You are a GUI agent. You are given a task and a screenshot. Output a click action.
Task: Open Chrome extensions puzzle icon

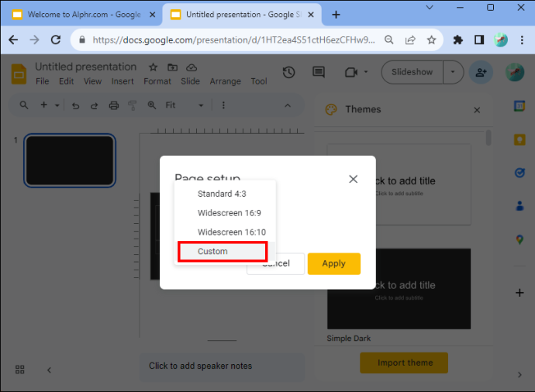457,40
